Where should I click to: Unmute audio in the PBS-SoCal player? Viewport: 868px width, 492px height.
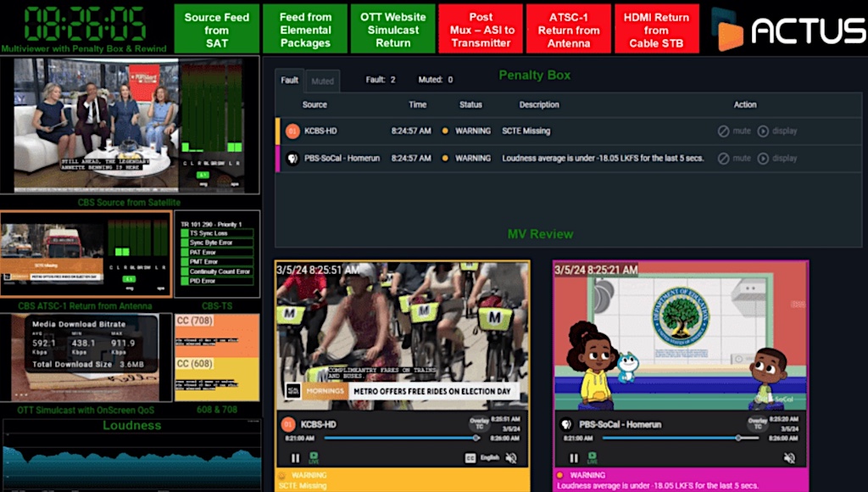tap(789, 458)
